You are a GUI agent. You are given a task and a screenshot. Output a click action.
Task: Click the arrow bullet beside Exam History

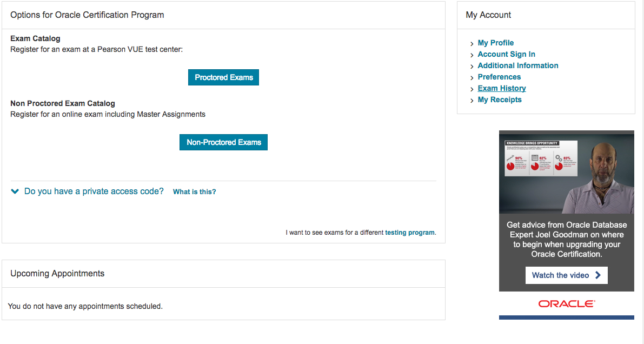pos(472,89)
